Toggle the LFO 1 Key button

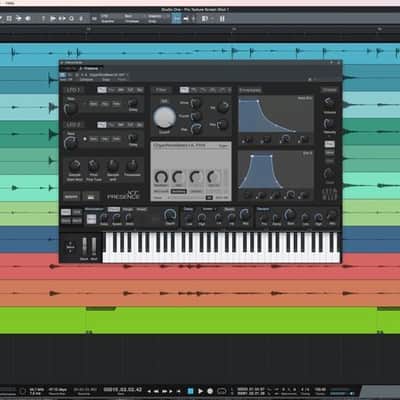coord(105,104)
